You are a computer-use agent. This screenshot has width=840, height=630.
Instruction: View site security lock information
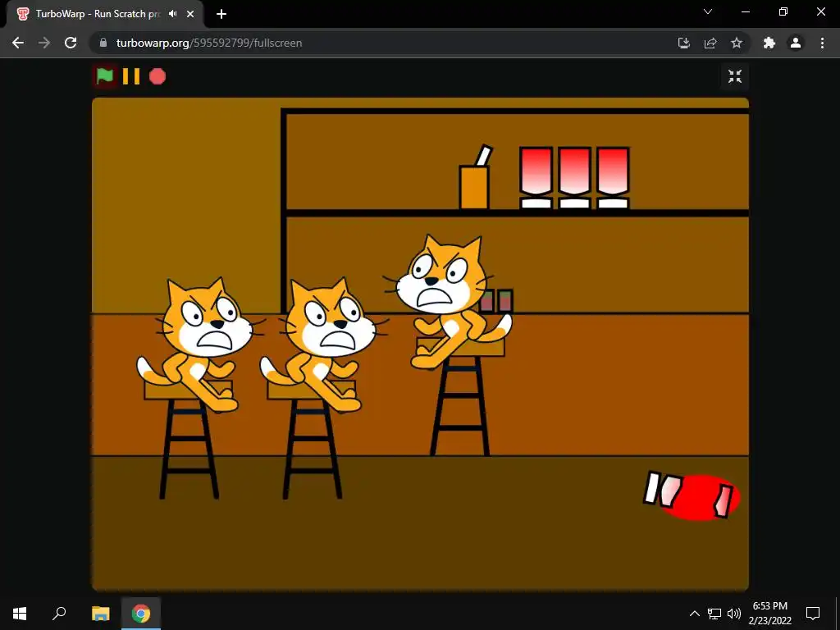pos(103,43)
